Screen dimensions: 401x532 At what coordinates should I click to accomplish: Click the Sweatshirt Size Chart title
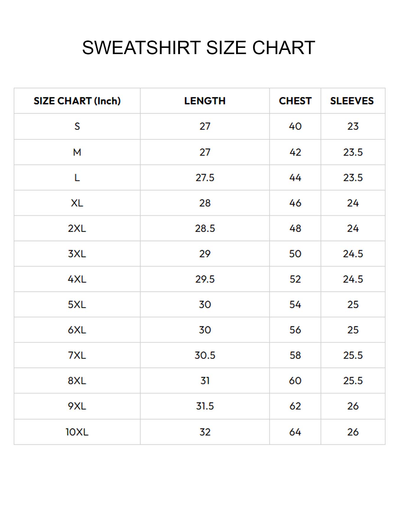pyautogui.click(x=198, y=48)
